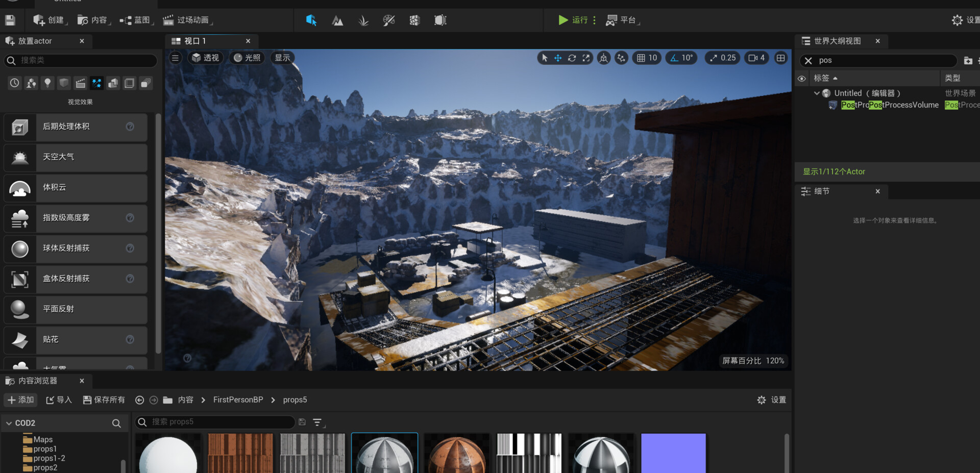Collapse the COD2 folder tree header
The width and height of the screenshot is (980, 473).
click(x=9, y=423)
